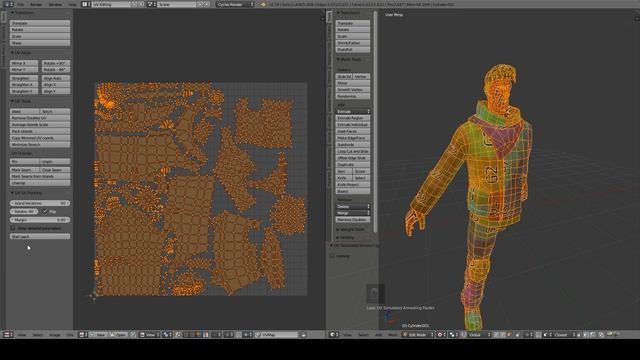640x360 pixels.
Task: Click the Unwrap button
Action: click(x=40, y=183)
